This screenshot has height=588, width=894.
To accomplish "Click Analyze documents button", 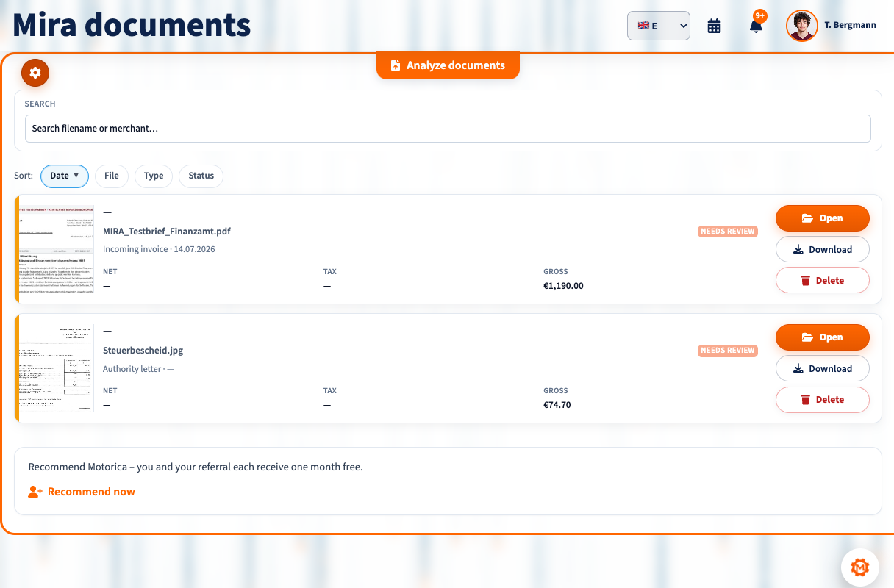I will (x=448, y=65).
